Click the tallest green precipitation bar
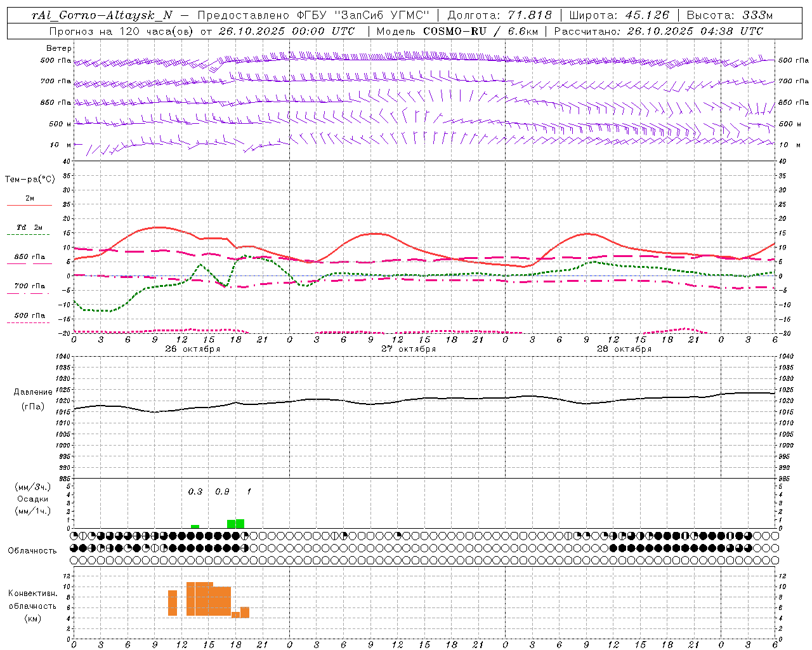Image resolution: width=812 pixels, height=650 pixels. pyautogui.click(x=240, y=524)
